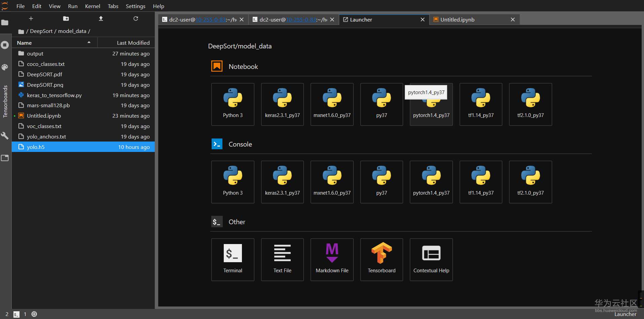Open the Edit menu
Viewport: 644px width, 319px height.
coord(37,6)
